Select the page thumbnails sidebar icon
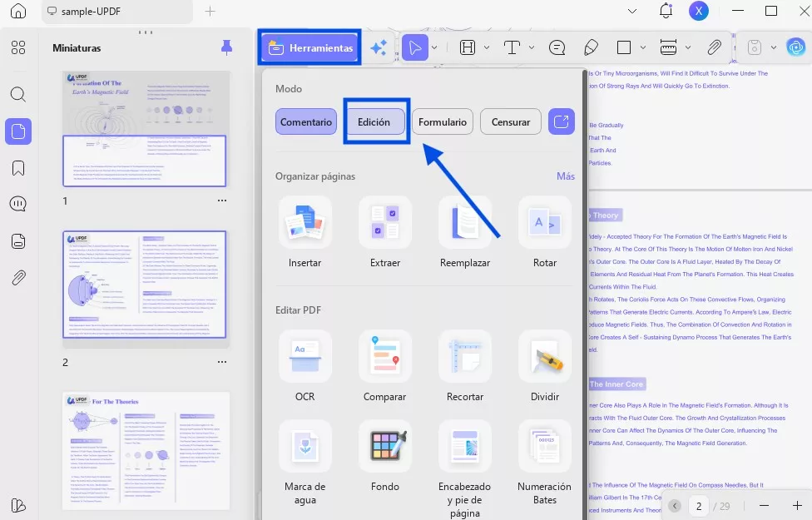The width and height of the screenshot is (812, 520). coord(18,131)
